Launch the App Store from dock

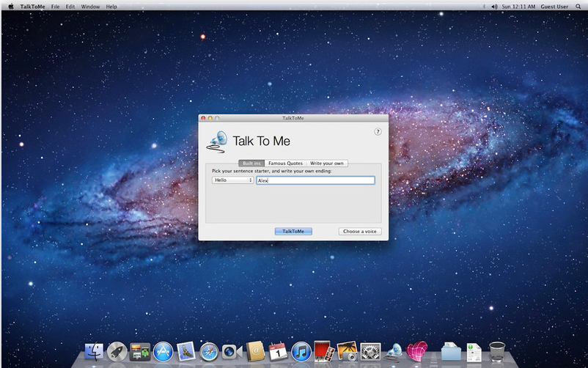163,352
